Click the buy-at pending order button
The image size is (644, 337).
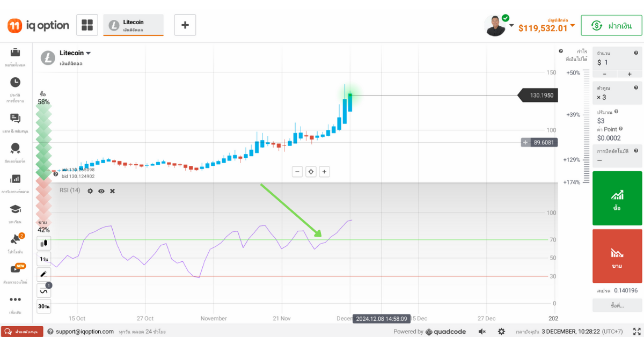click(617, 305)
